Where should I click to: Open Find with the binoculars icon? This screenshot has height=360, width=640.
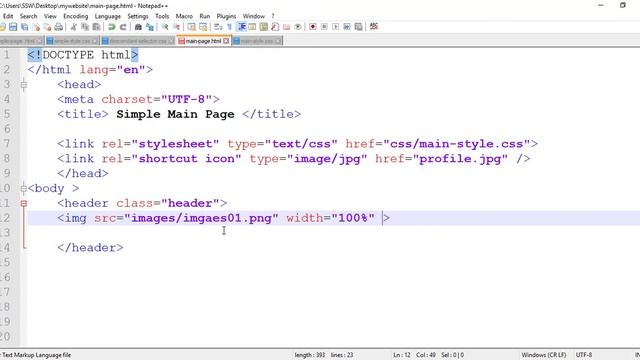coord(138,27)
